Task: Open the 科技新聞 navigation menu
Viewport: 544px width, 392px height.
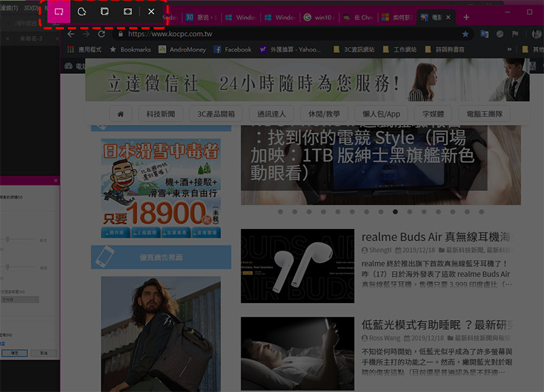Action: tap(160, 113)
